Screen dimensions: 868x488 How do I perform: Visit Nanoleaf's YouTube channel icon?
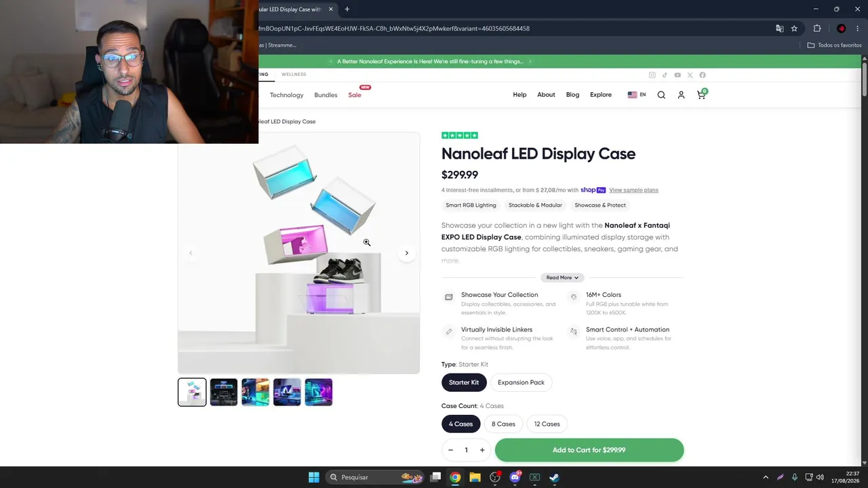point(677,75)
